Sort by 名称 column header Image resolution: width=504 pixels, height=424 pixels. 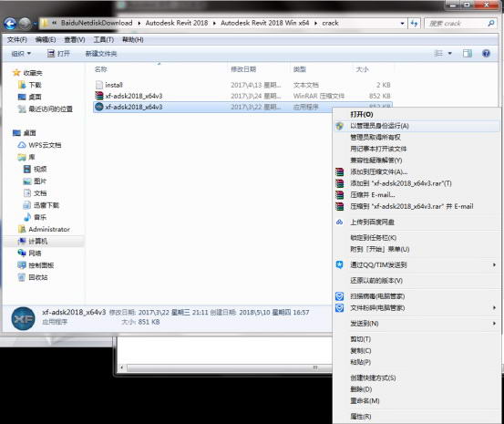100,69
